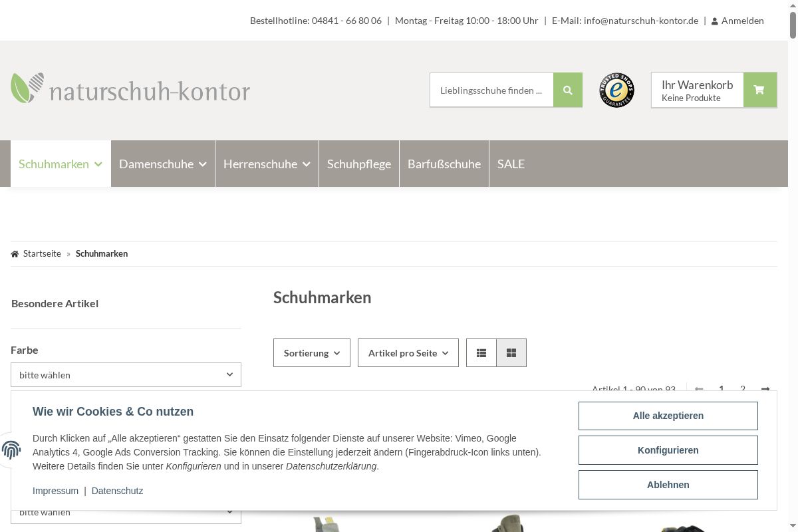Click the home icon in breadcrumb
The height and width of the screenshot is (532, 798).
[15, 254]
